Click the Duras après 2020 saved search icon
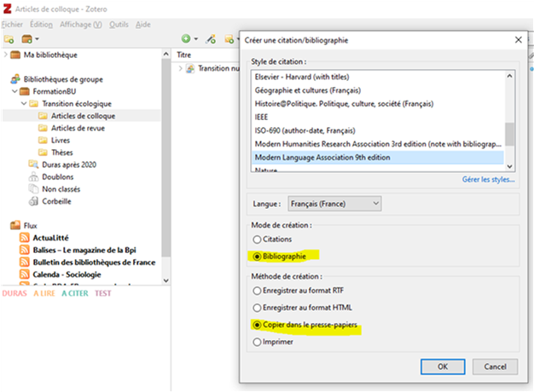This screenshot has height=392, width=534. [33, 164]
